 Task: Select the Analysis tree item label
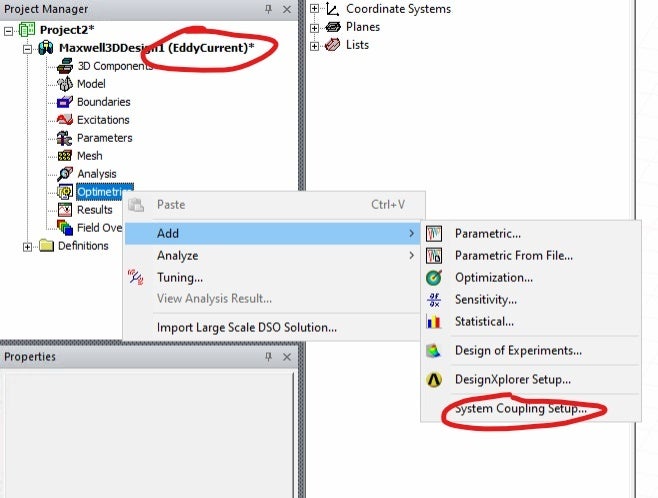click(97, 174)
